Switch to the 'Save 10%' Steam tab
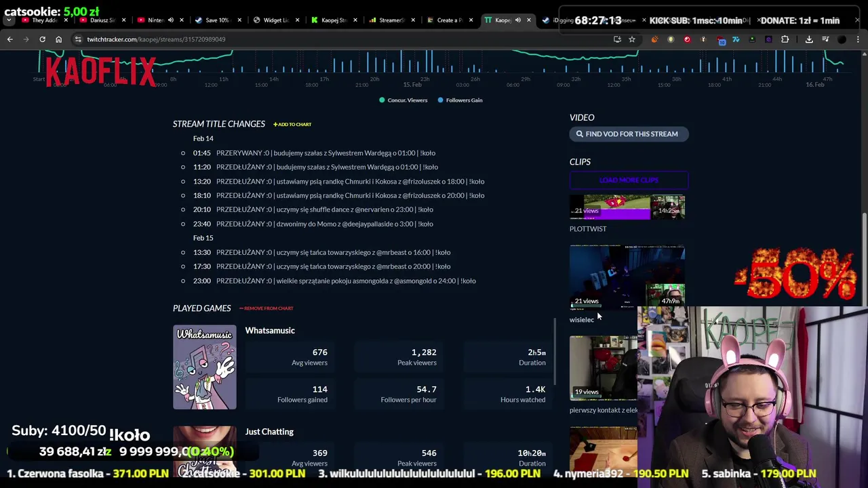Image resolution: width=868 pixels, height=488 pixels. [x=217, y=20]
